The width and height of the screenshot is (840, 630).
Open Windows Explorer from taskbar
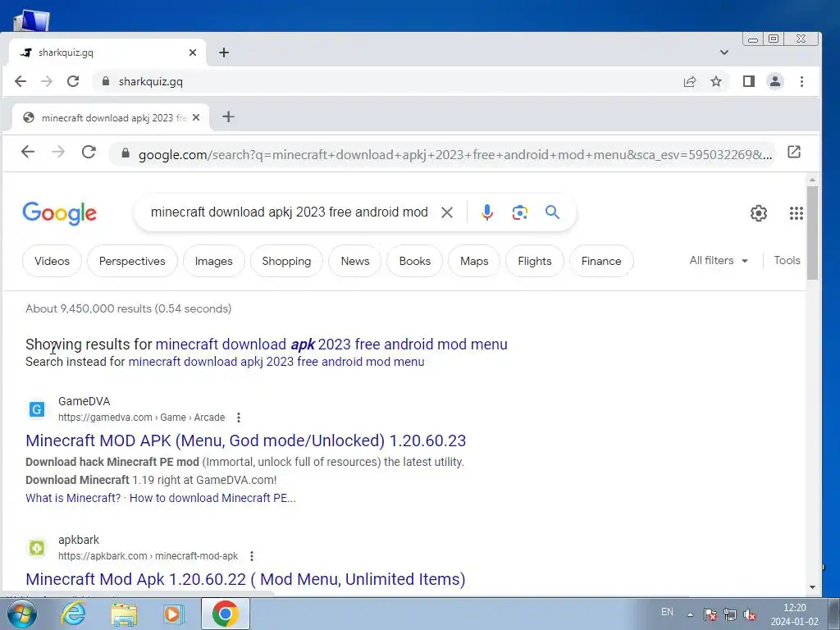(x=124, y=614)
